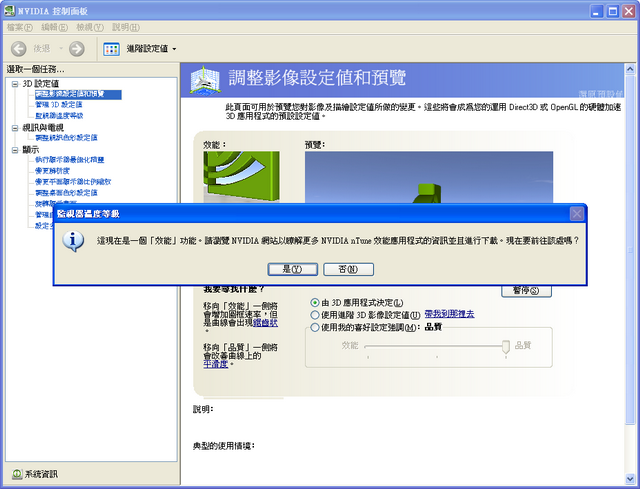Screen dimensions: 640x489
Task: Click the 3D 設定值 category label
Action: pos(41,84)
